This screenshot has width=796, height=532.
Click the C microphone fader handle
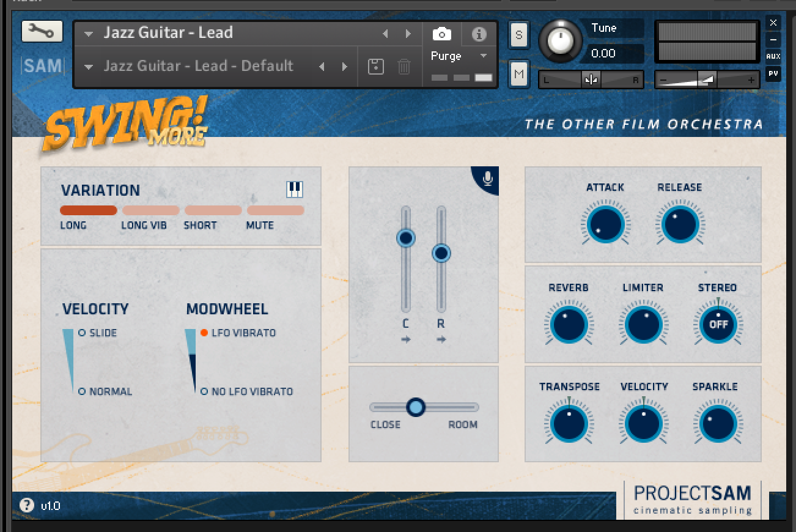(406, 238)
